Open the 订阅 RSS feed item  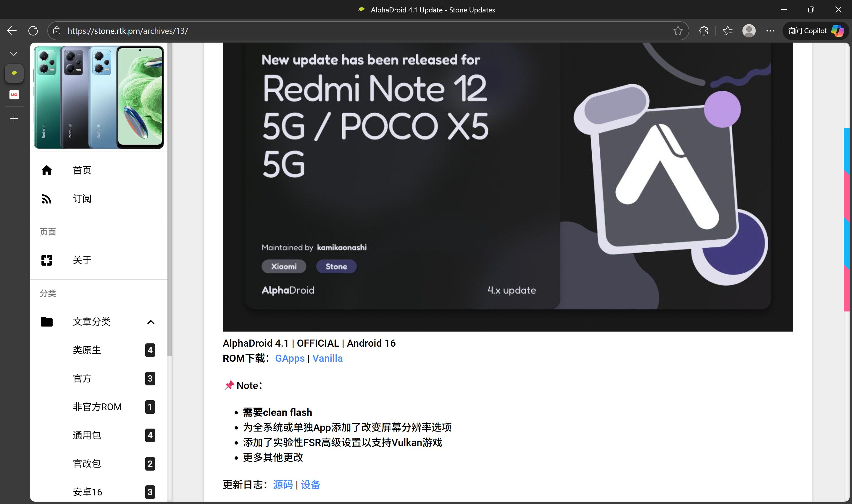82,199
